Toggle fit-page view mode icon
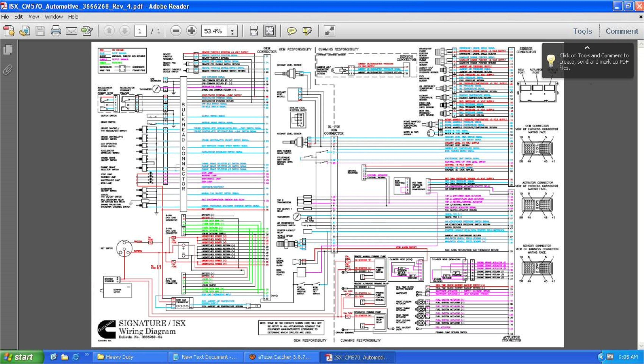Image resolution: width=644 pixels, height=364 pixels. (x=269, y=31)
